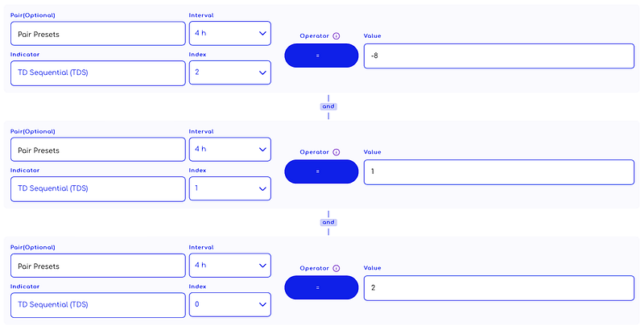Viewport: 644px width, 330px height.
Task: Click the Value field containing 2
Action: [x=498, y=287]
